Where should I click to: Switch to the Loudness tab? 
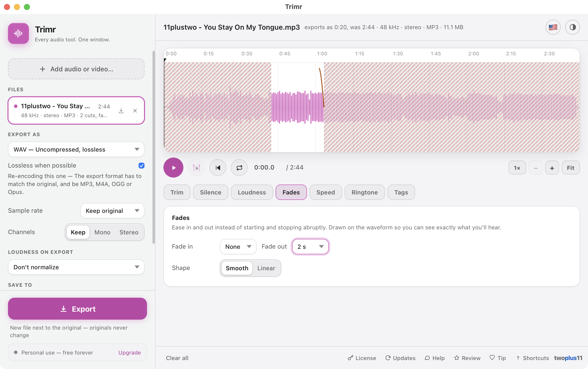[x=252, y=192]
